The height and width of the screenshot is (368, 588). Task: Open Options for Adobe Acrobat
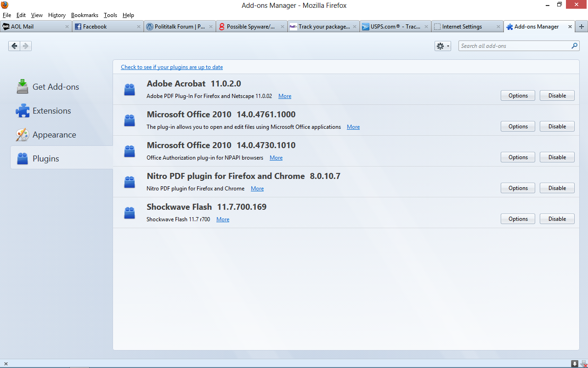(x=518, y=96)
